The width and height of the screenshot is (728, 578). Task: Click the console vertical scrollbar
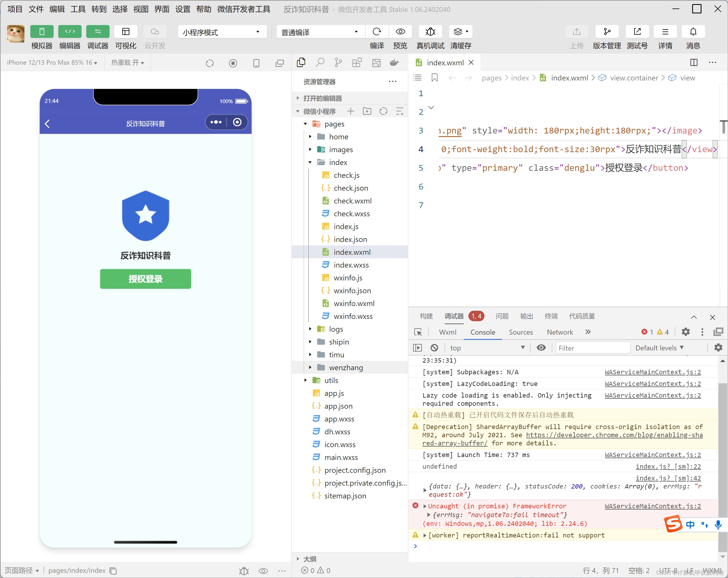[722, 456]
